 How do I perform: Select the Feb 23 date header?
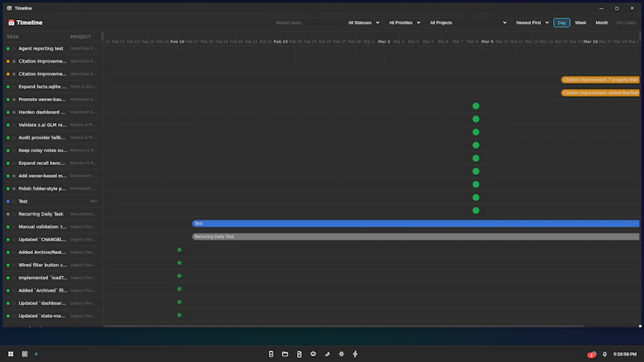pyautogui.click(x=280, y=42)
